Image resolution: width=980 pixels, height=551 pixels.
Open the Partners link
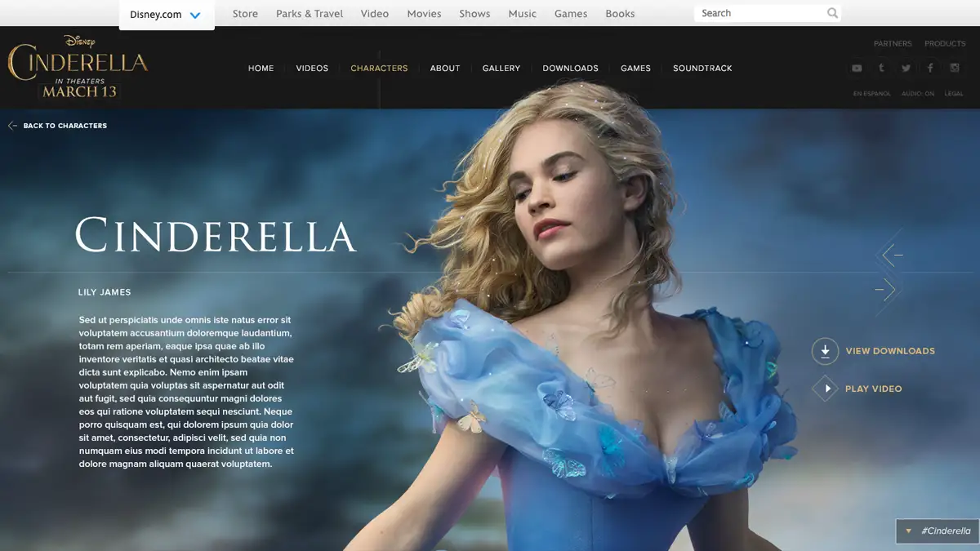coord(893,44)
